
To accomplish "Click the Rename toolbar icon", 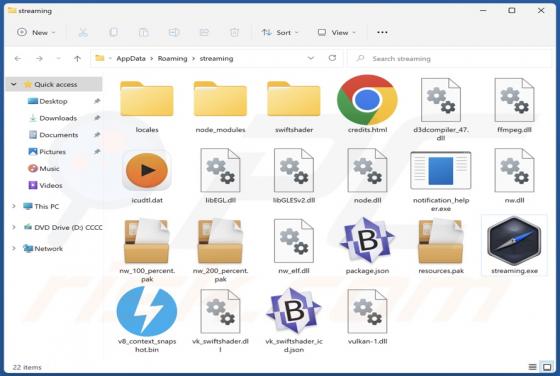I will click(x=174, y=32).
